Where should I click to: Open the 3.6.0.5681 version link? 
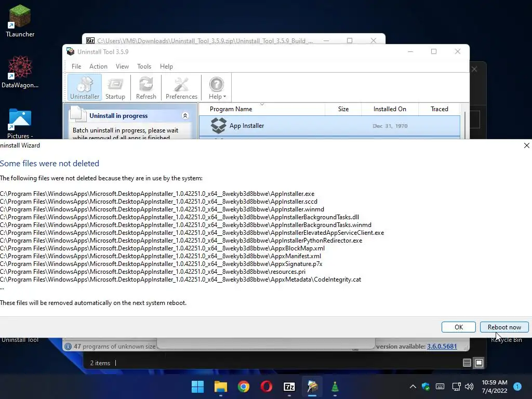click(442, 347)
